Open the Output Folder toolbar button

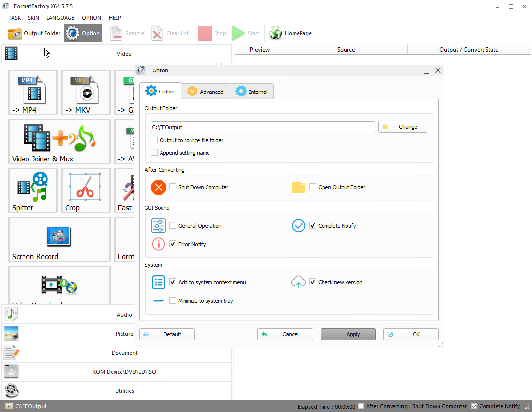34,33
